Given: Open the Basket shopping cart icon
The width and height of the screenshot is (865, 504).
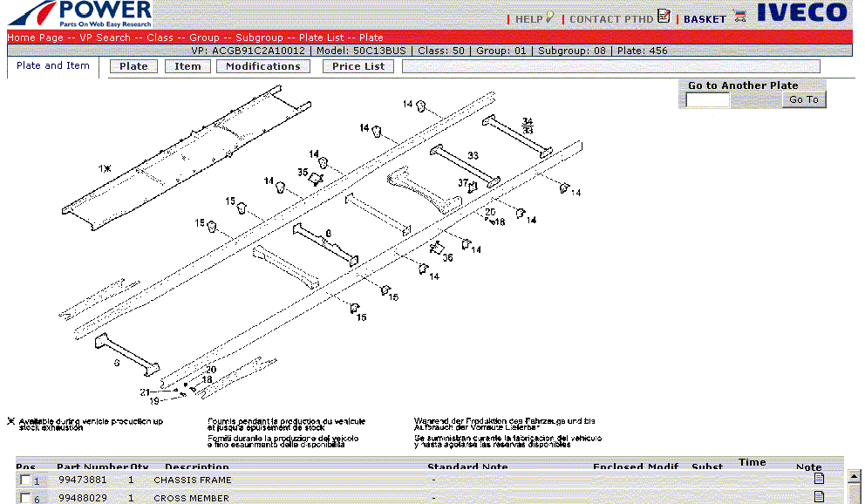Looking at the screenshot, I should point(739,17).
